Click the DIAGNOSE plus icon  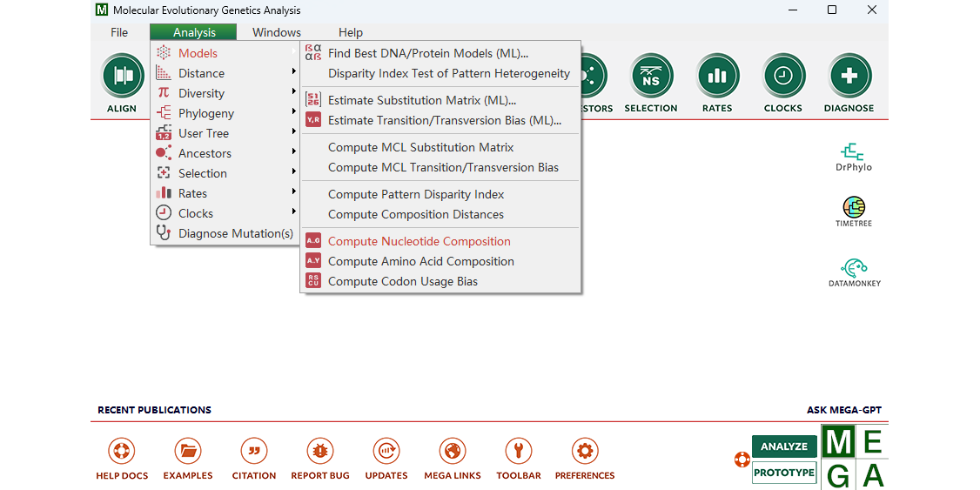coord(849,77)
